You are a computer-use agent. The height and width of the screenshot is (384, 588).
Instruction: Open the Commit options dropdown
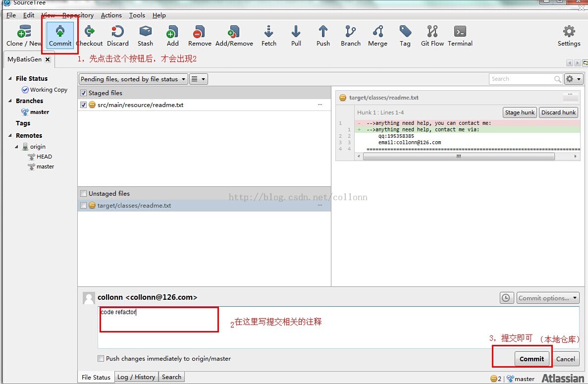pos(547,298)
